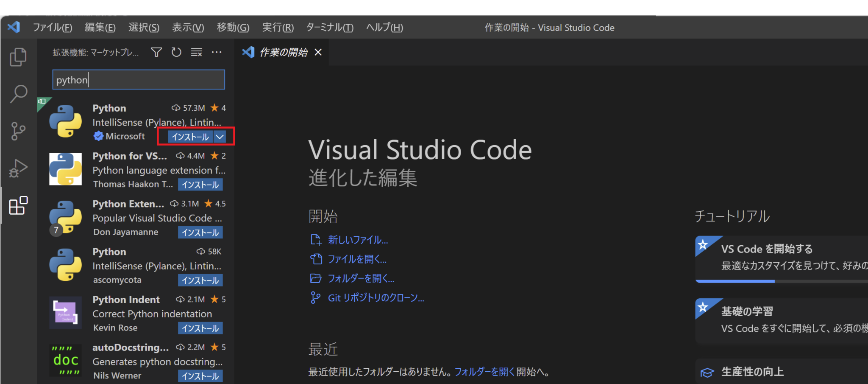Screen dimensions: 868x384
Task: Open the Run and Debug view
Action: tap(18, 168)
